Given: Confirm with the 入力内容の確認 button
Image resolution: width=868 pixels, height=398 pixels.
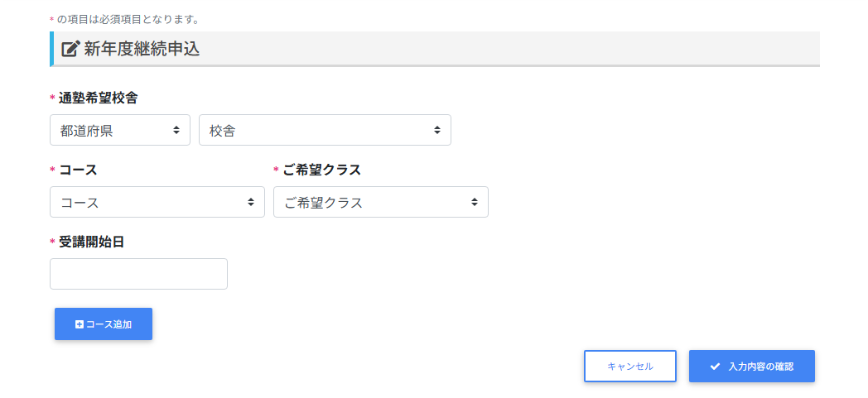Looking at the screenshot, I should (752, 367).
